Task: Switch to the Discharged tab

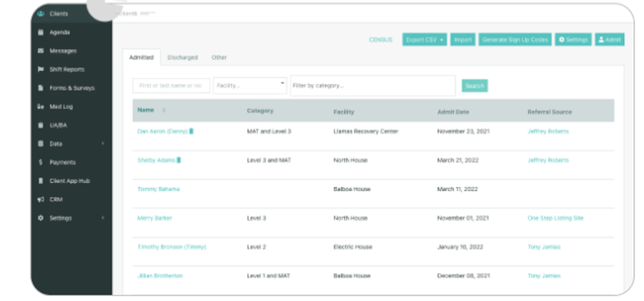Action: pyautogui.click(x=182, y=57)
